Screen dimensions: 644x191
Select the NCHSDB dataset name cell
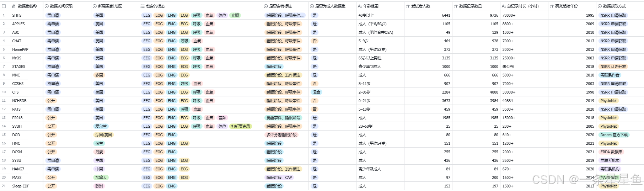click(x=26, y=101)
